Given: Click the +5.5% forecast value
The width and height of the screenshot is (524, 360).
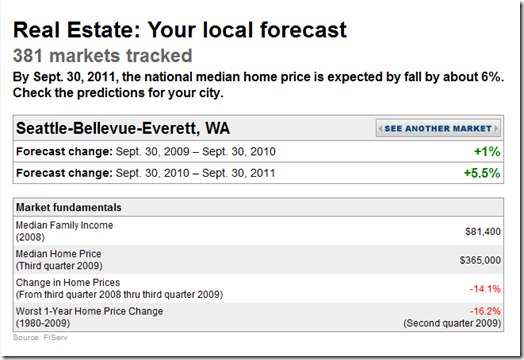Looking at the screenshot, I should pos(482,173).
